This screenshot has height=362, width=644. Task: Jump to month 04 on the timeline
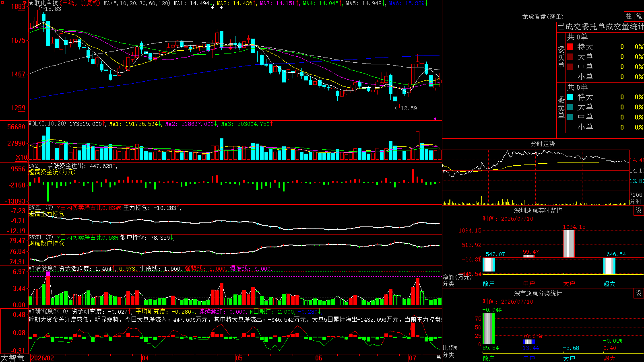(145, 358)
